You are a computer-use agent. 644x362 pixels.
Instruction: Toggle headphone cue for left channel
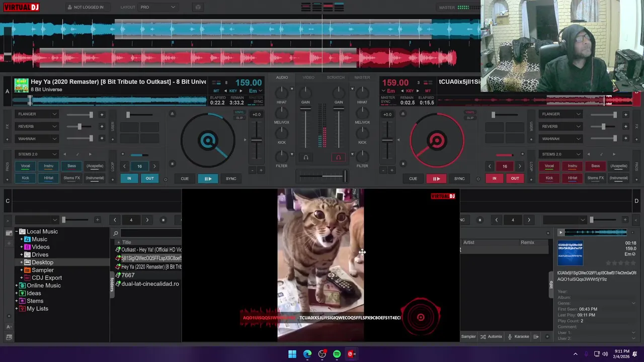click(x=305, y=157)
